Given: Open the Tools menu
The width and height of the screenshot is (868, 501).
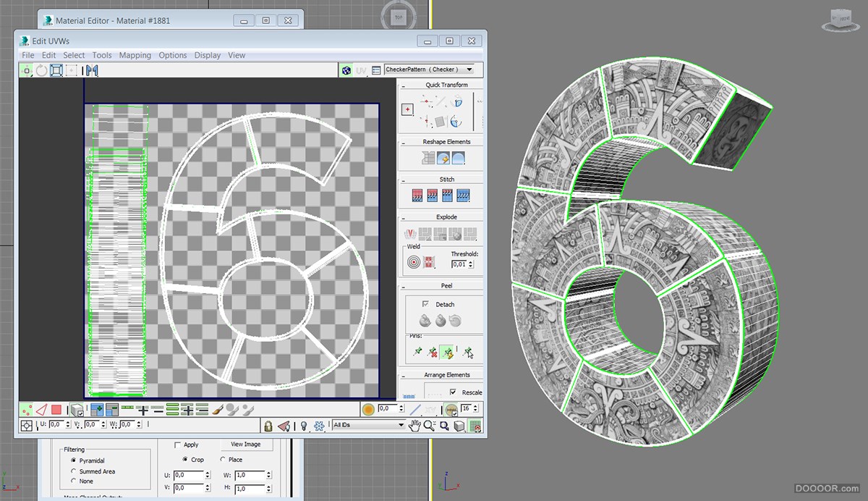Looking at the screenshot, I should pos(102,55).
